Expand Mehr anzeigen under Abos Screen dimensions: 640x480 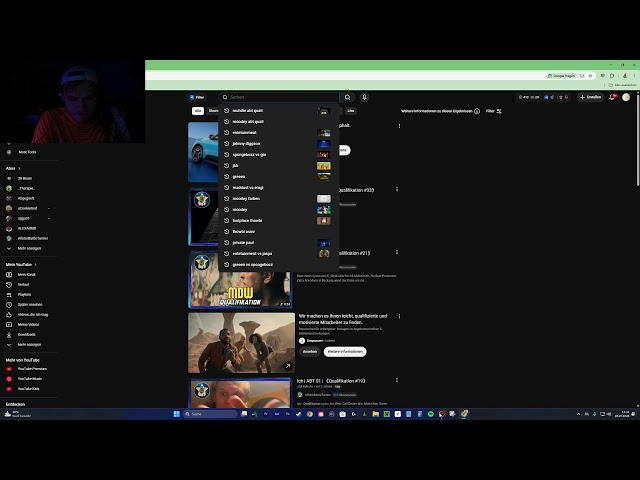click(x=27, y=248)
